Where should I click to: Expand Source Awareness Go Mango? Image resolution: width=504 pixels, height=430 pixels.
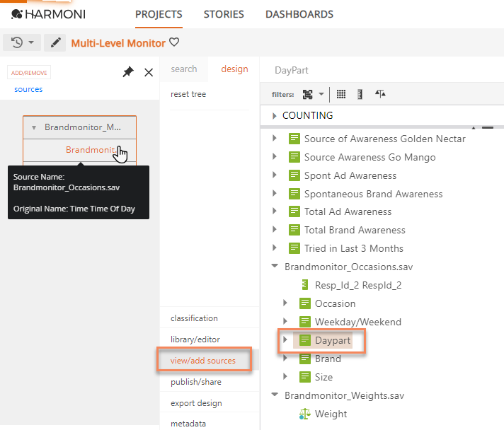pyautogui.click(x=274, y=157)
